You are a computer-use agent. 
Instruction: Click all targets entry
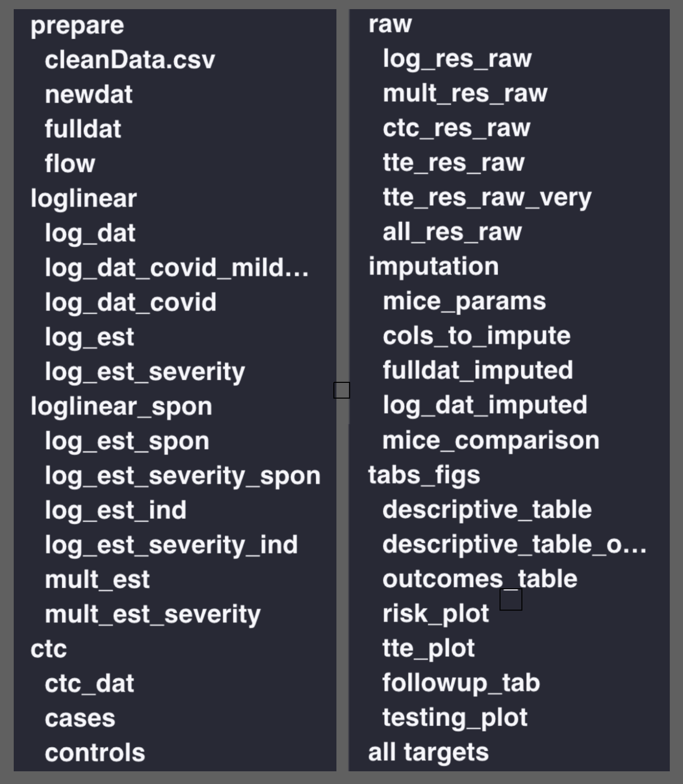tap(428, 752)
